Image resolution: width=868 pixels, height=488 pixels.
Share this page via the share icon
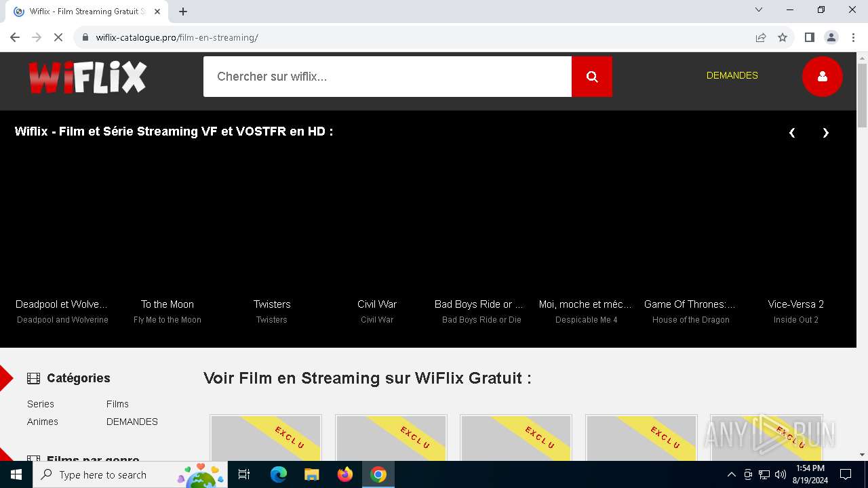(761, 37)
